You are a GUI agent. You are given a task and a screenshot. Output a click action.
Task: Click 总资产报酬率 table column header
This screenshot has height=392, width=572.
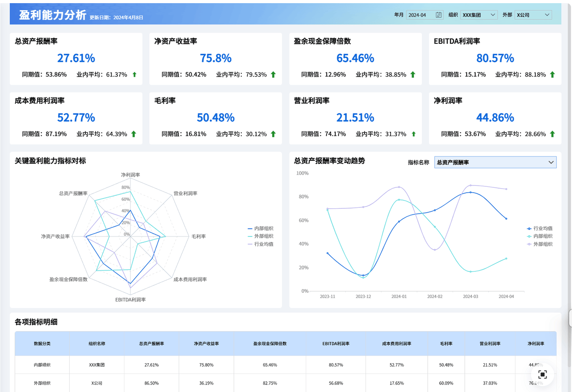[151, 344]
